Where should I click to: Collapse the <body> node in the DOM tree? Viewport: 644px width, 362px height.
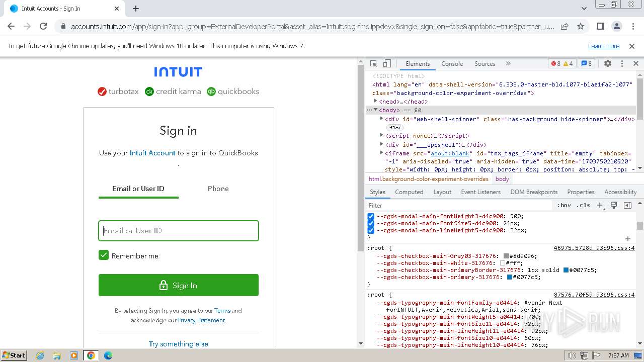[375, 110]
